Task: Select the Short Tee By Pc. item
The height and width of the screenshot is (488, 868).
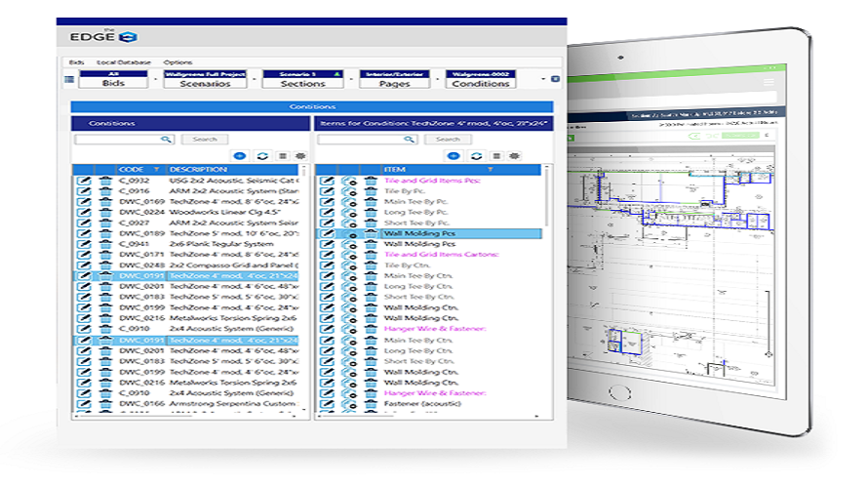Action: (x=416, y=223)
